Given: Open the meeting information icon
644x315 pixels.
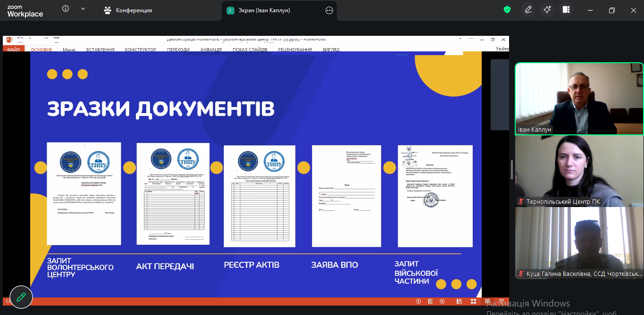Looking at the screenshot, I should click(x=66, y=9).
